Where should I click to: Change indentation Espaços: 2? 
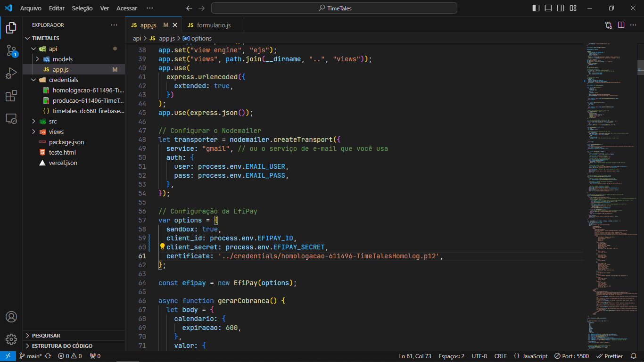click(x=452, y=356)
